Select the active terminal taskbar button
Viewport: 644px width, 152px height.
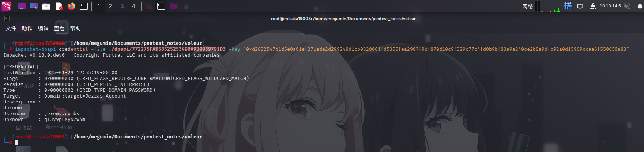click(161, 6)
